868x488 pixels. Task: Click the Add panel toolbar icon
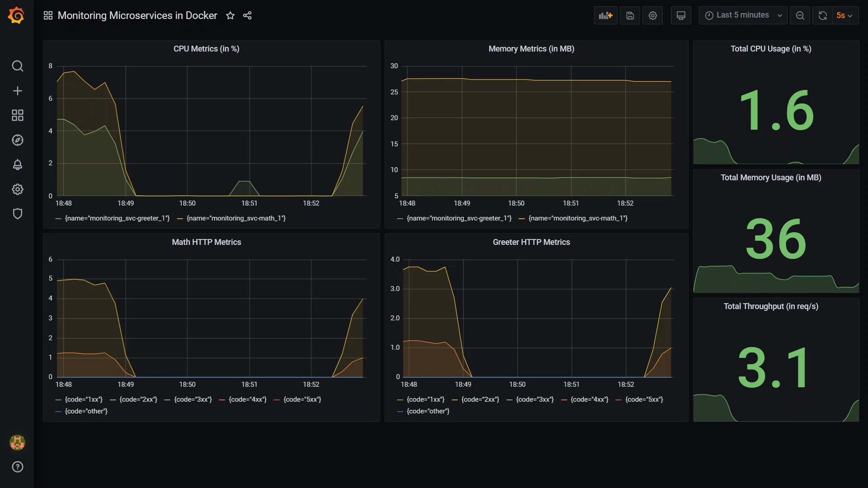605,15
